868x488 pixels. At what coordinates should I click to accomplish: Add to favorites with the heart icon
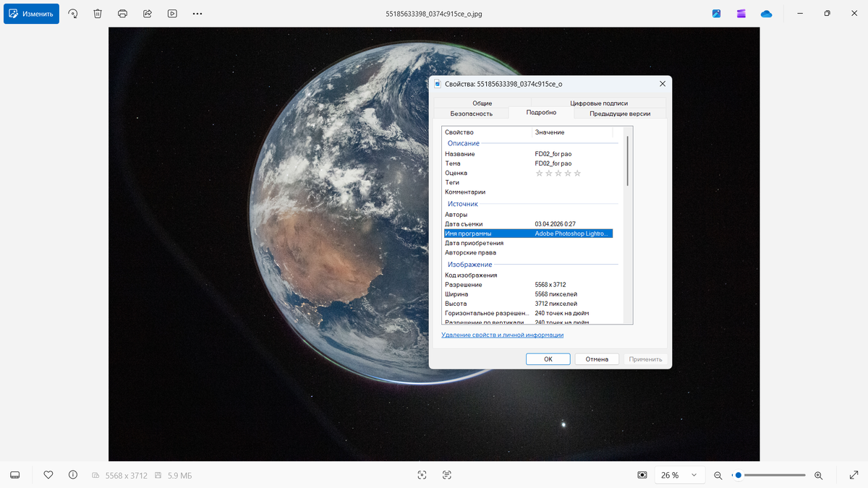(x=48, y=475)
